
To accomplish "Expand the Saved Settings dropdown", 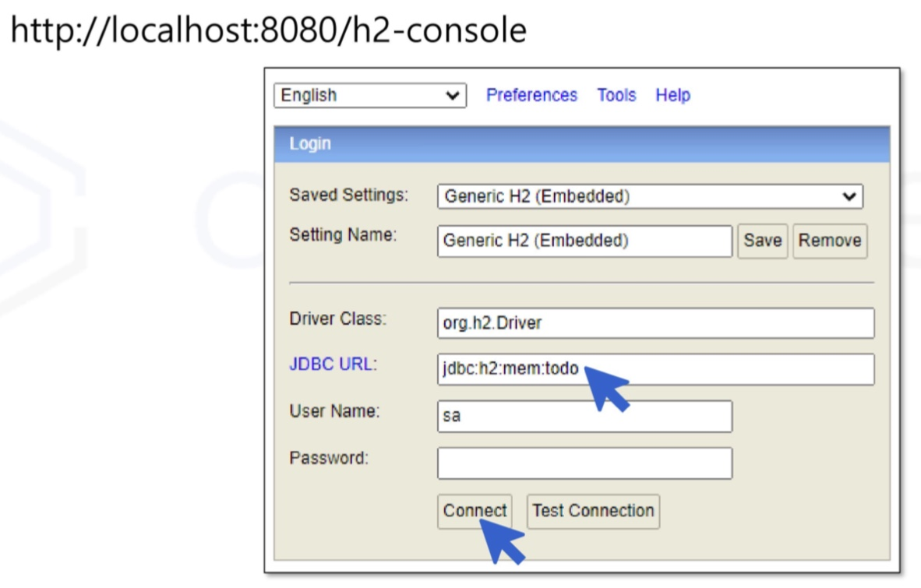I will coord(650,196).
